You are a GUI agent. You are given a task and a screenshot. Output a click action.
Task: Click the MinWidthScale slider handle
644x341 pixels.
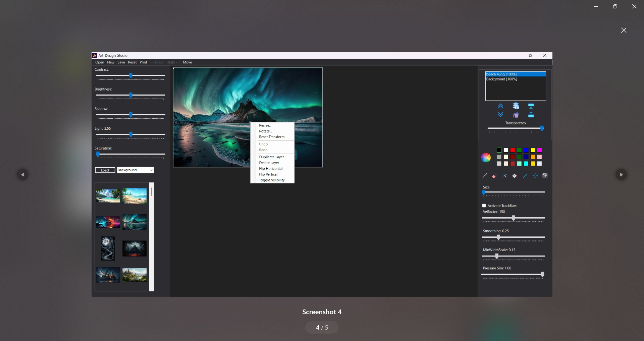point(497,256)
